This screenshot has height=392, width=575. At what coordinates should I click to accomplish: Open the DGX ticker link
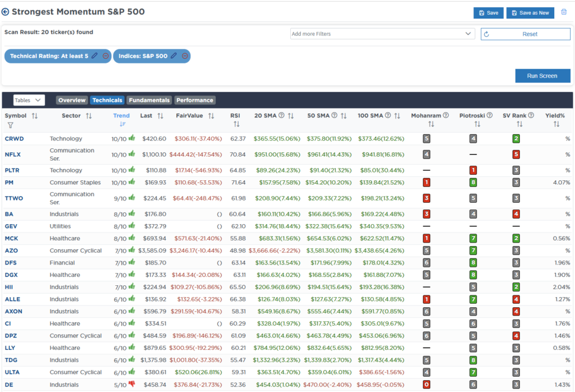coord(11,275)
